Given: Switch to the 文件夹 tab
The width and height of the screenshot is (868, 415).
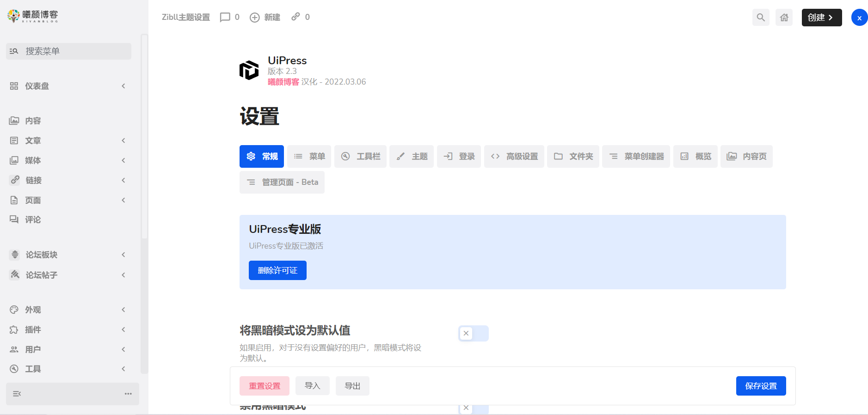Looking at the screenshot, I should click(x=573, y=156).
